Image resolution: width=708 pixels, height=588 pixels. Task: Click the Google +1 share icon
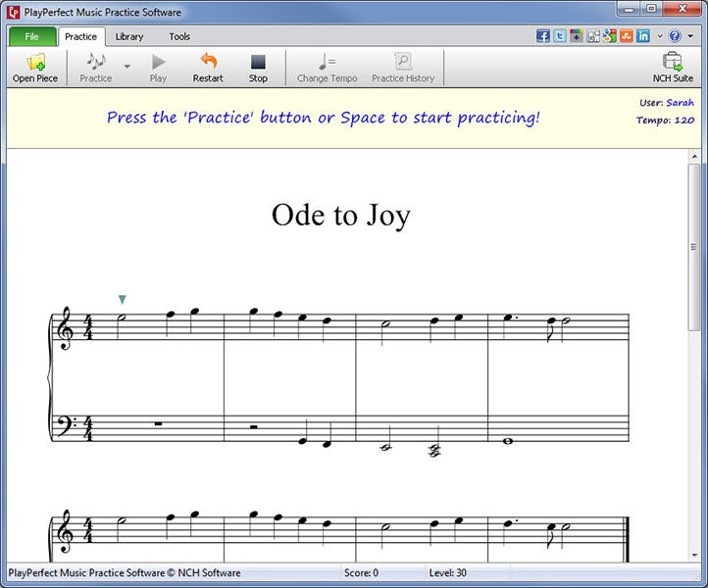pos(577,35)
